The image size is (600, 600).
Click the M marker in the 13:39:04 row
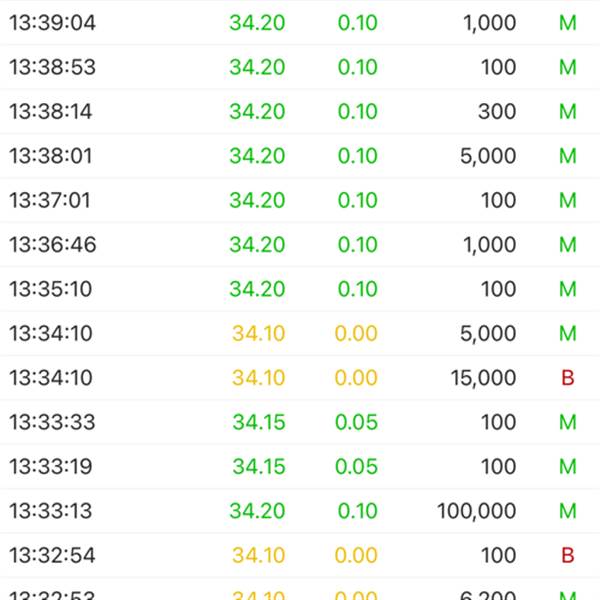(567, 23)
